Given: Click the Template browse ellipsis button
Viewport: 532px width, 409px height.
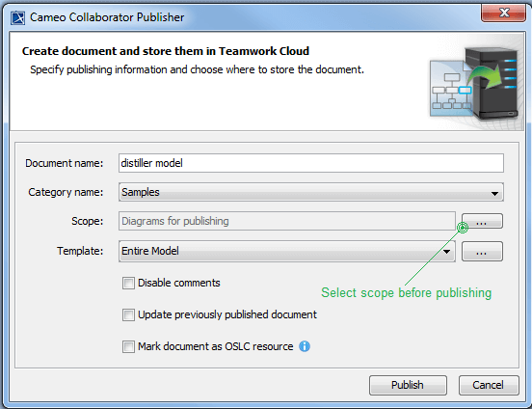Looking at the screenshot, I should tap(482, 252).
